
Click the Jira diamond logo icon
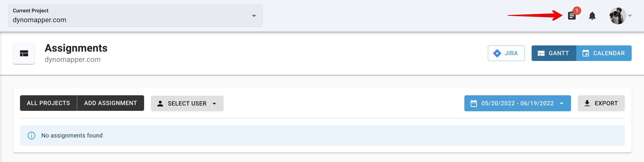coord(497,53)
